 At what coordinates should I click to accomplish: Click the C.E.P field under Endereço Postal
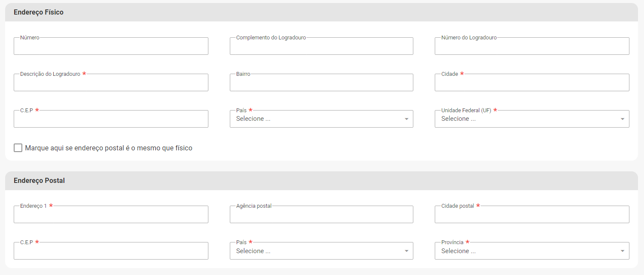111,251
